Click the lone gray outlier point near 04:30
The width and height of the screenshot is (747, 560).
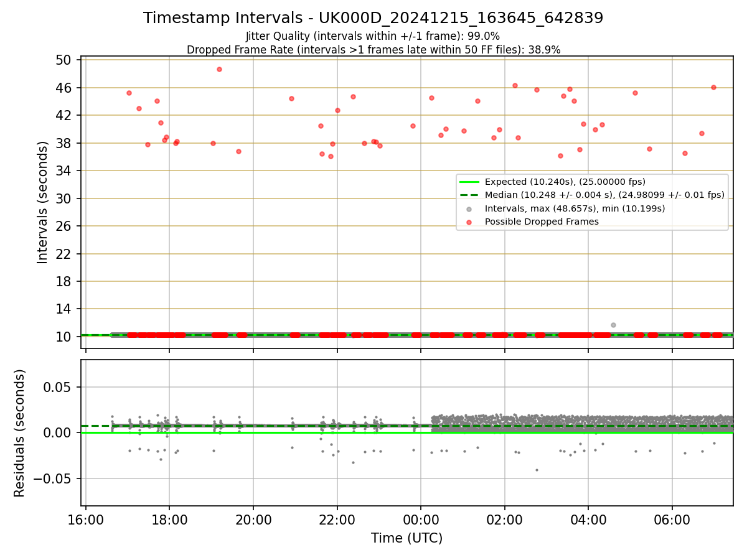(613, 325)
